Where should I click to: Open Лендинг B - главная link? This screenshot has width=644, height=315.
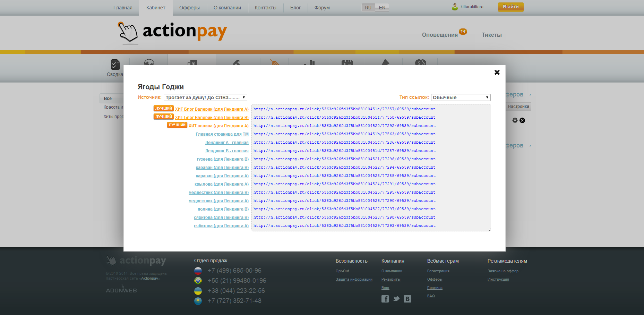click(227, 151)
